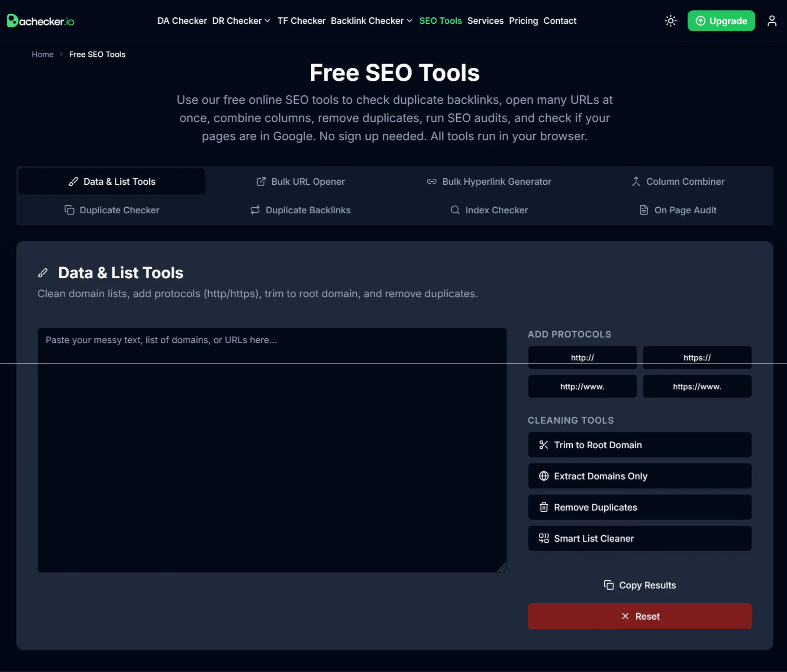Open the Duplicate Checker tab
Image resolution: width=787 pixels, height=672 pixels.
pyautogui.click(x=112, y=210)
